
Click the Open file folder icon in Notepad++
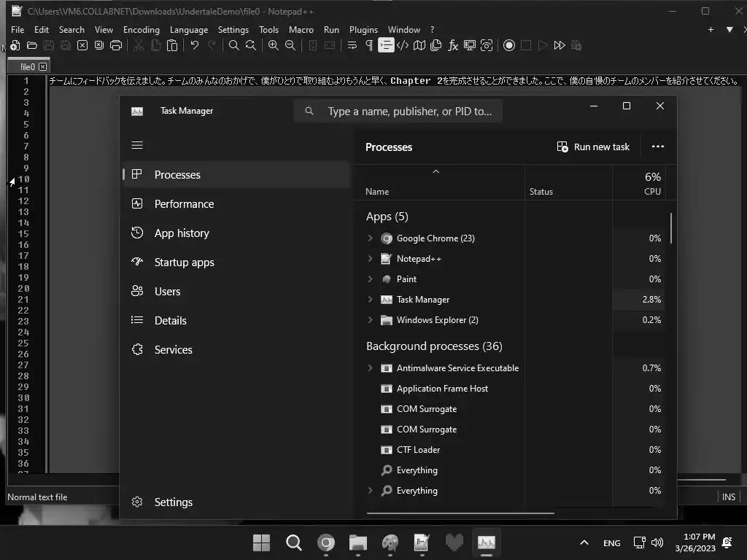pyautogui.click(x=32, y=45)
